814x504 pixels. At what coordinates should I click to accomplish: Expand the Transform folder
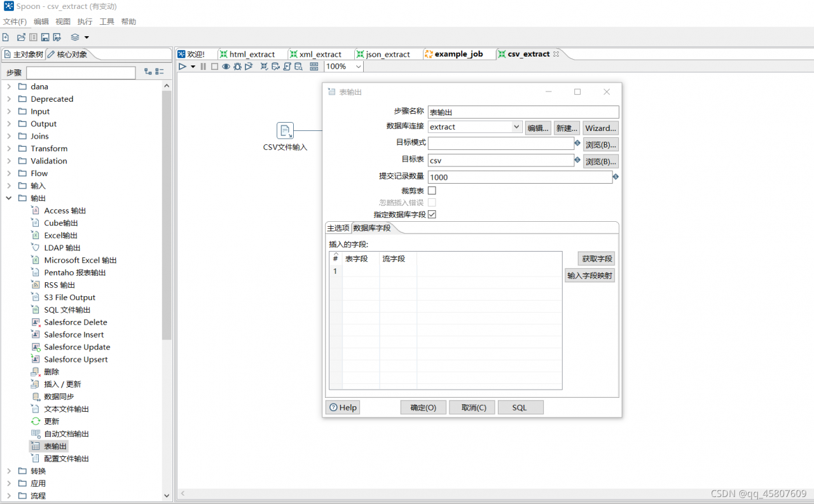[x=9, y=149]
